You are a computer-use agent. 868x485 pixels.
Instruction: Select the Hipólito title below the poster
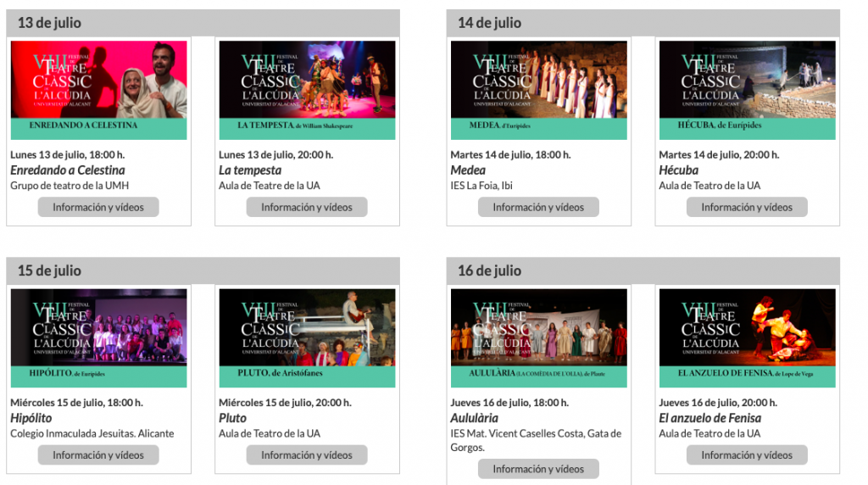pos(31,418)
